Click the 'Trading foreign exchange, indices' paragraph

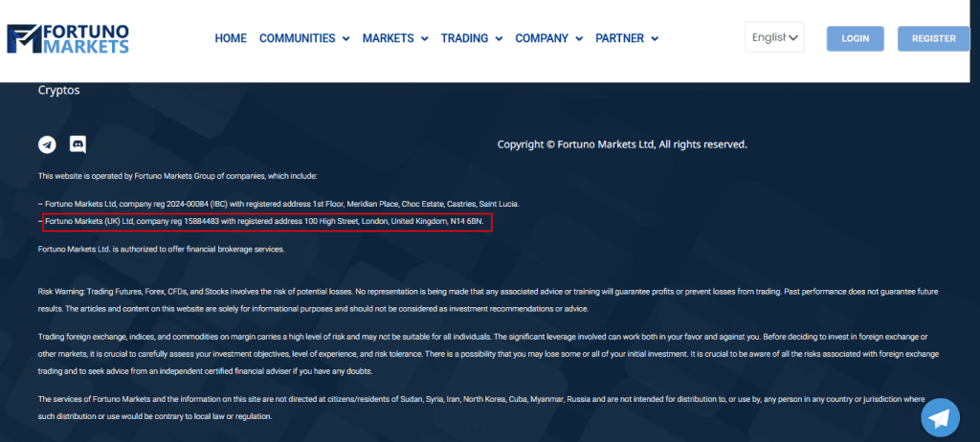pos(488,353)
